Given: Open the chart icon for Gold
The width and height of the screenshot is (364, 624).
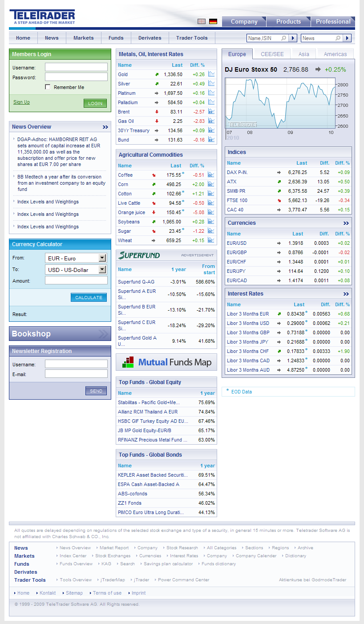Looking at the screenshot, I should coord(211,74).
